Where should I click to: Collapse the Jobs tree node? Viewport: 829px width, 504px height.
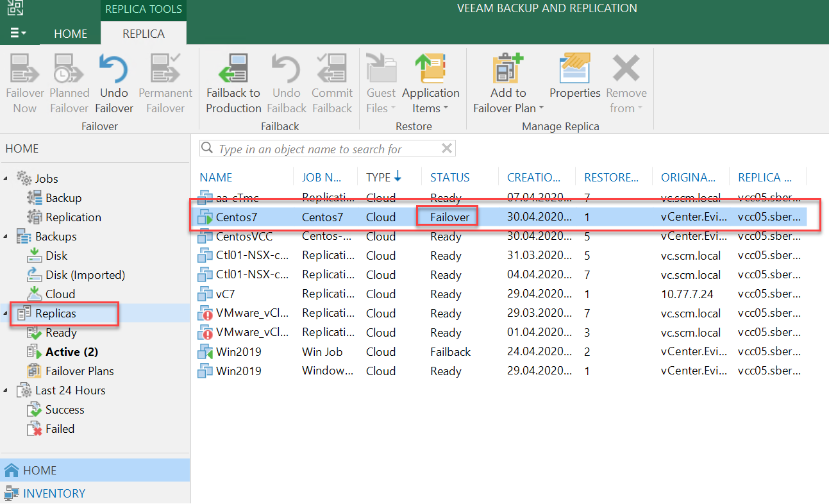pyautogui.click(x=6, y=179)
